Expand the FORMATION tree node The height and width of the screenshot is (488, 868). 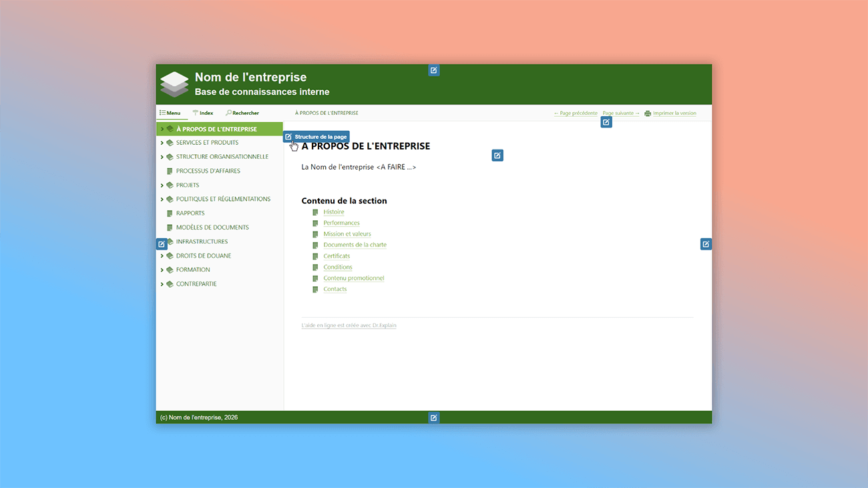[162, 270]
